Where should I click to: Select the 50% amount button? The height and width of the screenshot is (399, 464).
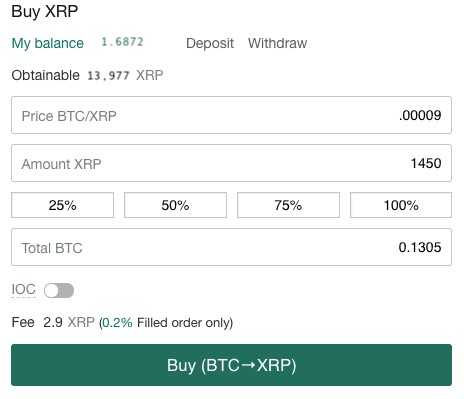click(175, 205)
